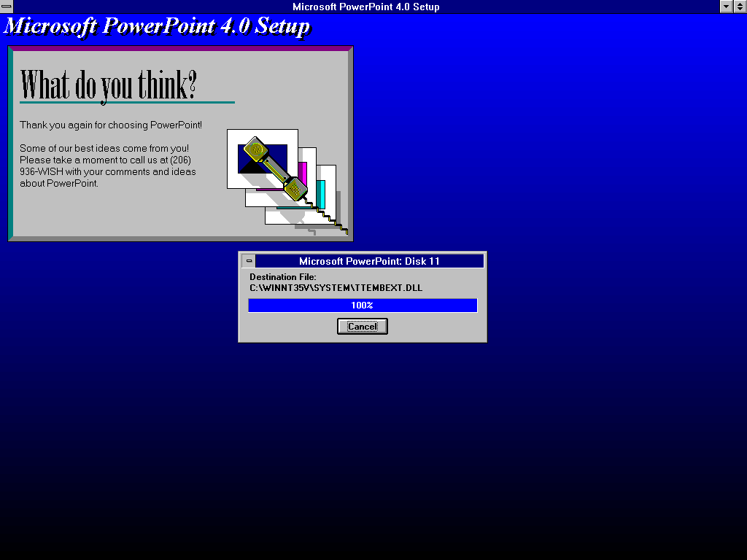Open the Disk 11 dialog control menu
This screenshot has height=560, width=747.
click(249, 261)
